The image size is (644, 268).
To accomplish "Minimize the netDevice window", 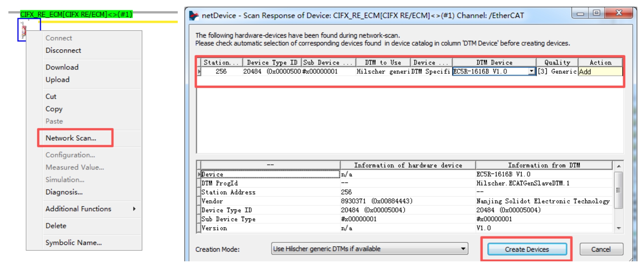I will tap(580, 13).
